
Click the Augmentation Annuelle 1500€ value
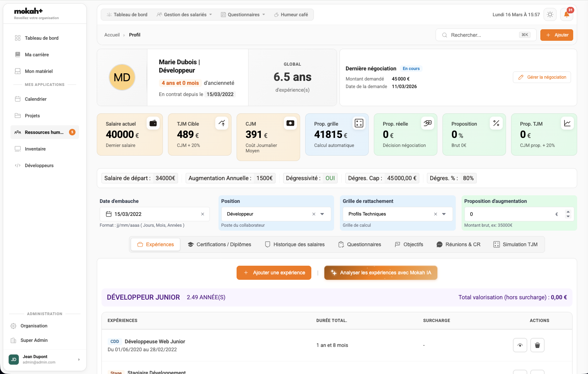264,178
